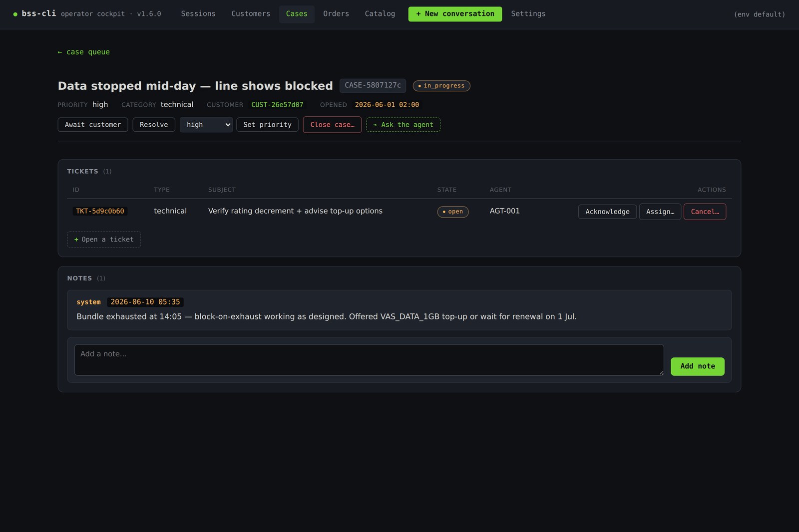Open the priority dropdown showing high
This screenshot has height=532, width=799.
tap(206, 125)
